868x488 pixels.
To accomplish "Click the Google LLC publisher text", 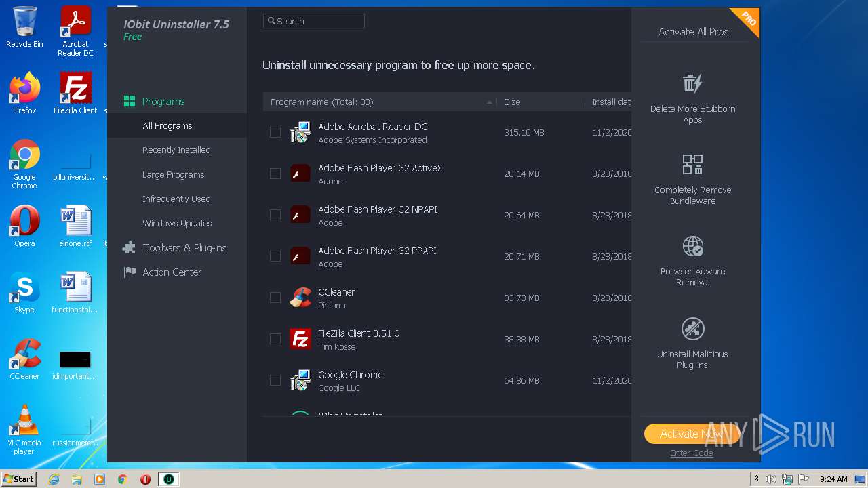I will click(339, 388).
